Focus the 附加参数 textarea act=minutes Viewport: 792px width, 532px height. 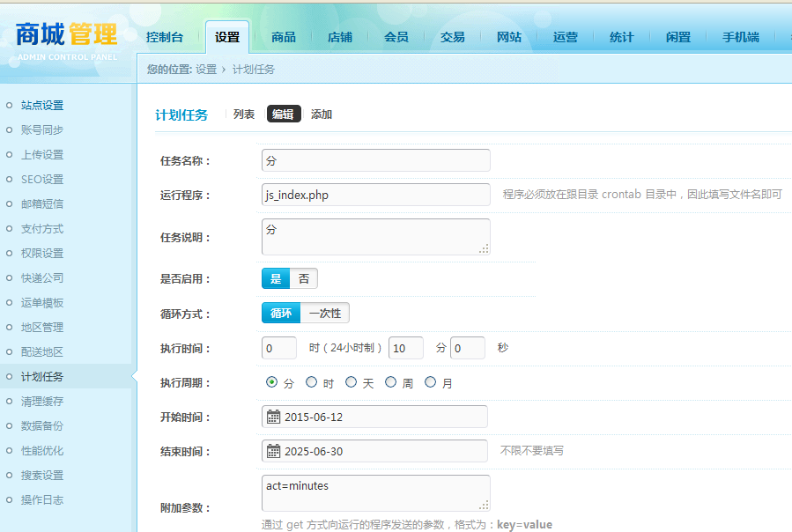(376, 493)
